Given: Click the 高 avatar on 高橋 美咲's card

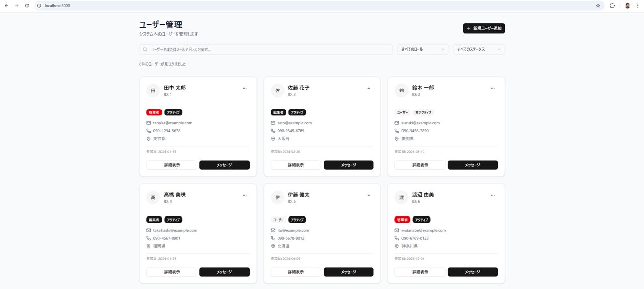Looking at the screenshot, I should click(x=153, y=198).
